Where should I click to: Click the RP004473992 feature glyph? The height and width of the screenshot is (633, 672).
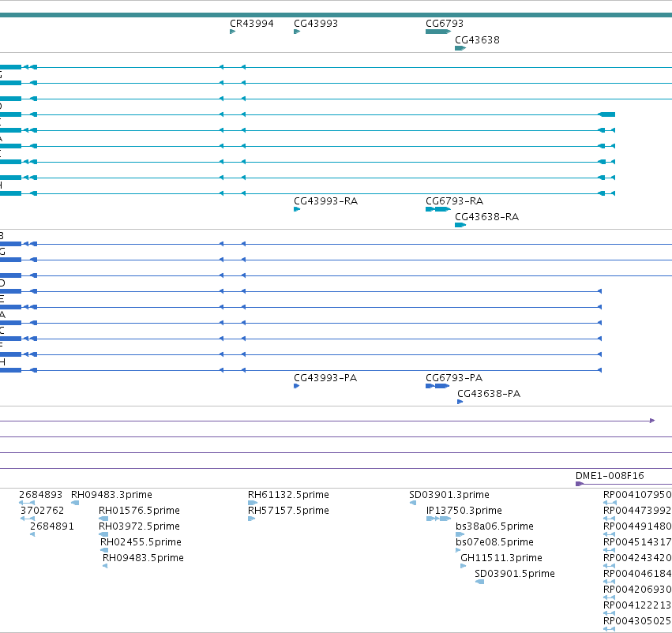point(609,519)
